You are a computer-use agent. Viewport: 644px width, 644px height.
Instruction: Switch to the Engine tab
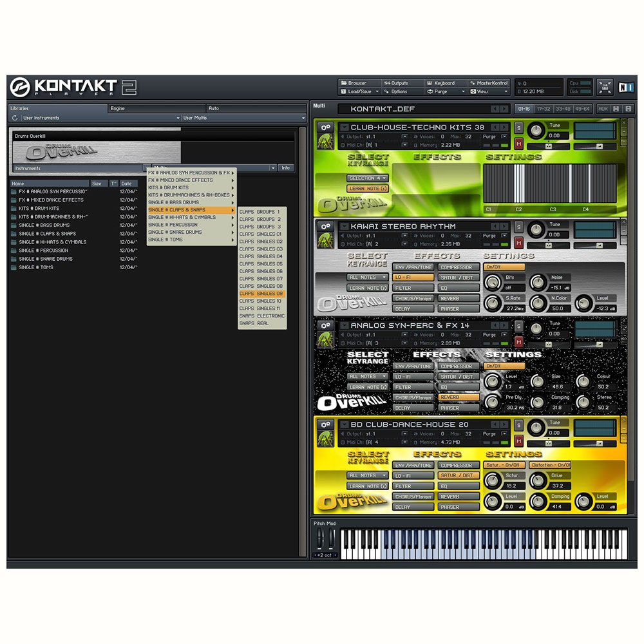157,108
